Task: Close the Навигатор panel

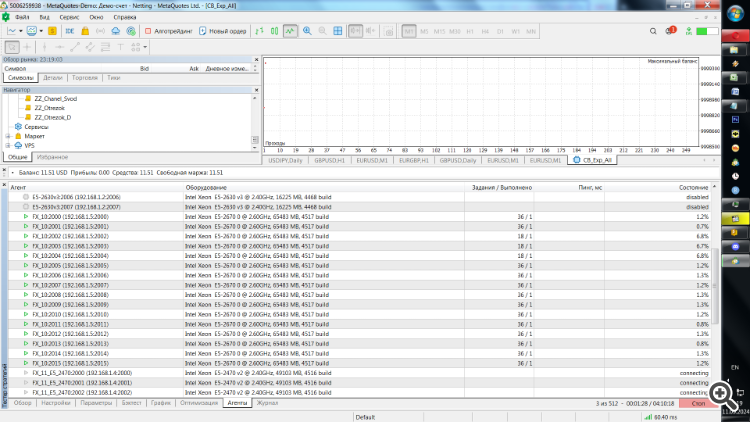Action: pos(256,90)
